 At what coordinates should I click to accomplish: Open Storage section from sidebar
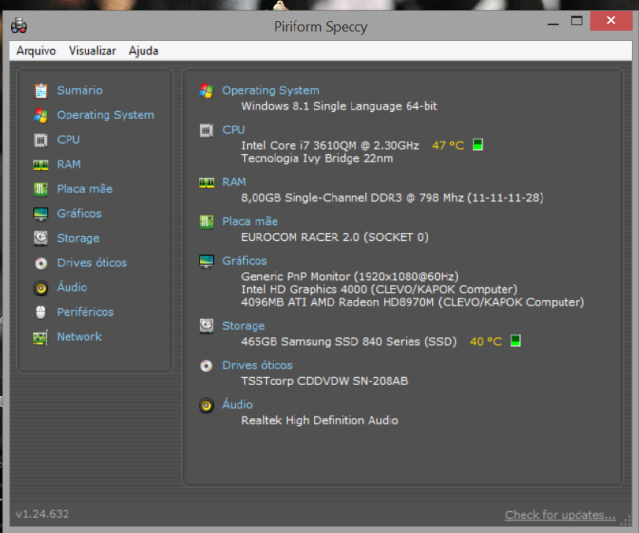tap(78, 238)
